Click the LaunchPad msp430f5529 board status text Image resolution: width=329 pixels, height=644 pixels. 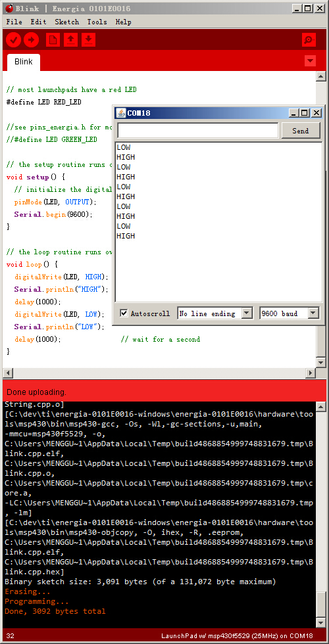pyautogui.click(x=238, y=636)
